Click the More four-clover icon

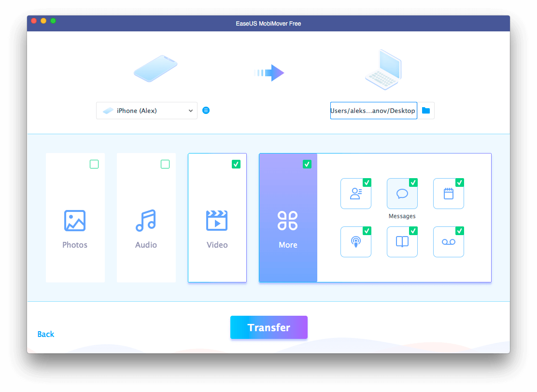(288, 221)
